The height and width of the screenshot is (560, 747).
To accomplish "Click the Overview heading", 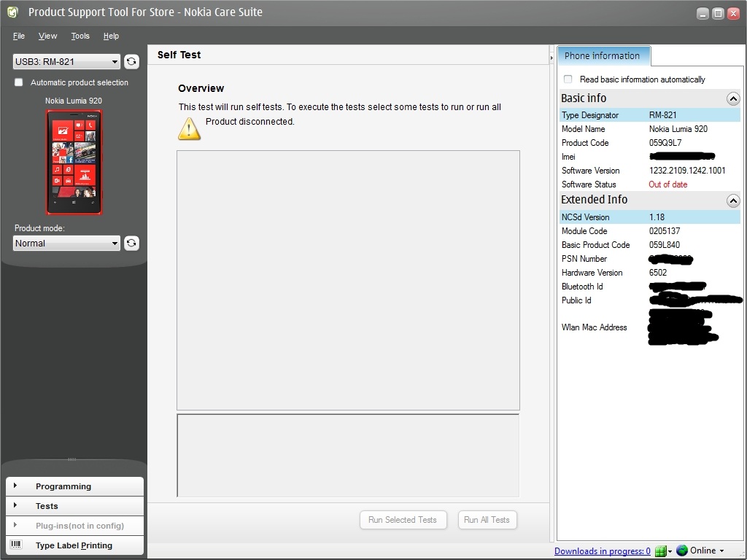I will click(201, 88).
